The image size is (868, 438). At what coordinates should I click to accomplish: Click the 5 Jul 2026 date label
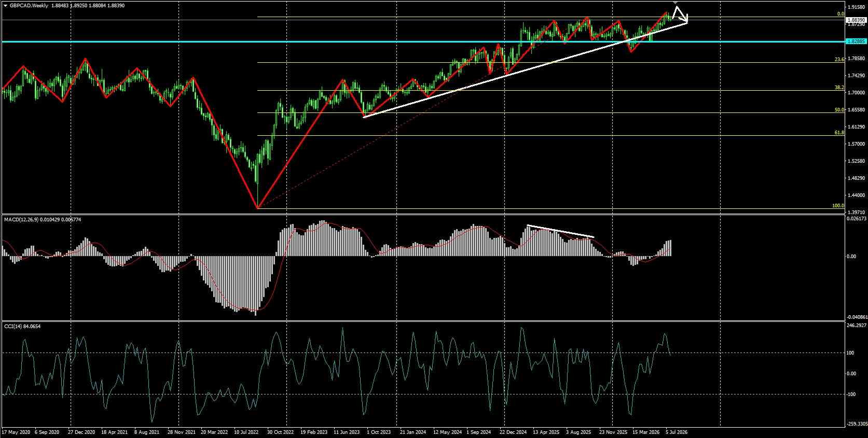click(676, 432)
